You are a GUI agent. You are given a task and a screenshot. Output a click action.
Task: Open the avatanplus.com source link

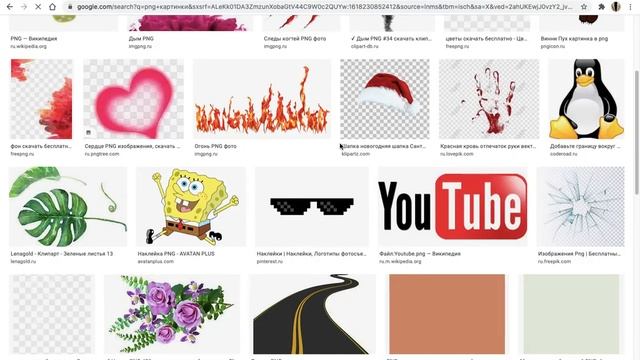[x=156, y=261]
